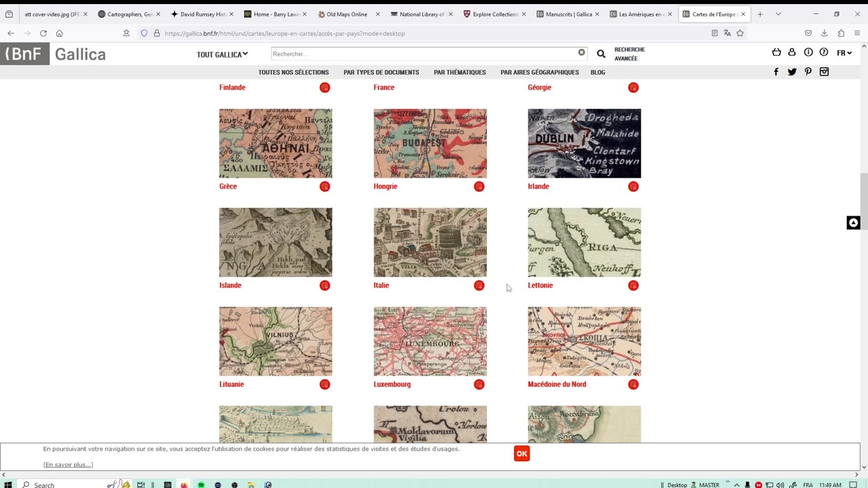Click the search magnifier icon
The width and height of the screenshot is (868, 488).
tap(601, 54)
